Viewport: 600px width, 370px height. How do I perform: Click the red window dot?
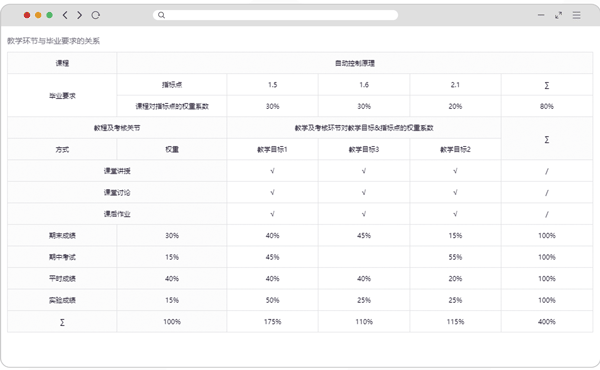click(x=27, y=15)
